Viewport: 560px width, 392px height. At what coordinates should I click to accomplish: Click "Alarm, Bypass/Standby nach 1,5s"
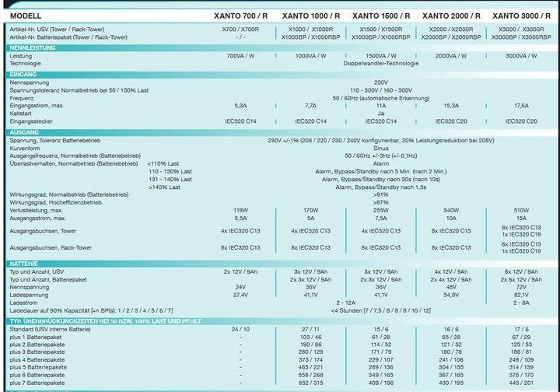click(x=380, y=187)
